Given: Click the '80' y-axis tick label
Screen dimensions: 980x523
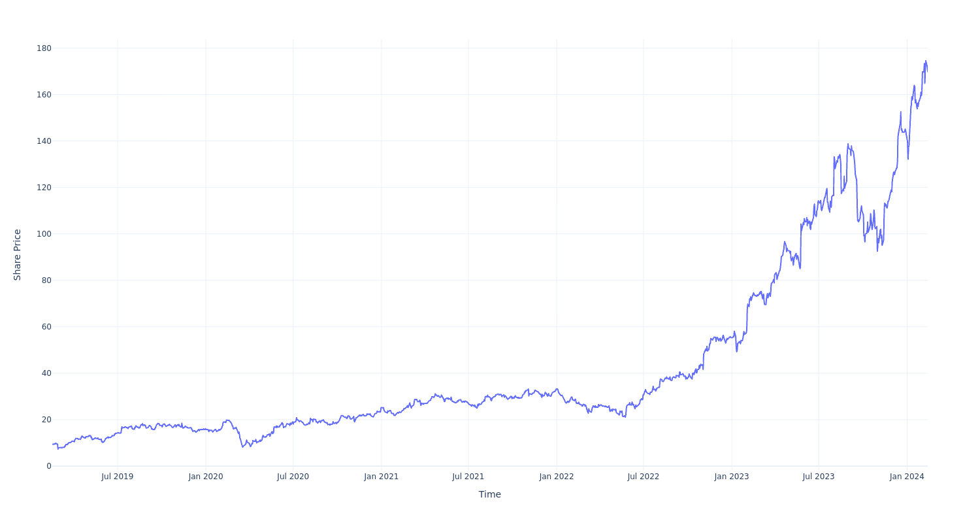Looking at the screenshot, I should [x=46, y=280].
